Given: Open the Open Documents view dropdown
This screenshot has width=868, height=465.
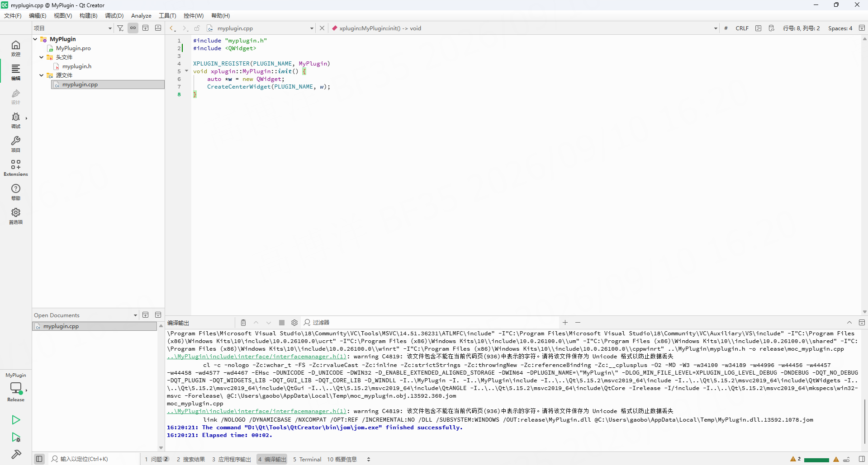Looking at the screenshot, I should [85, 315].
